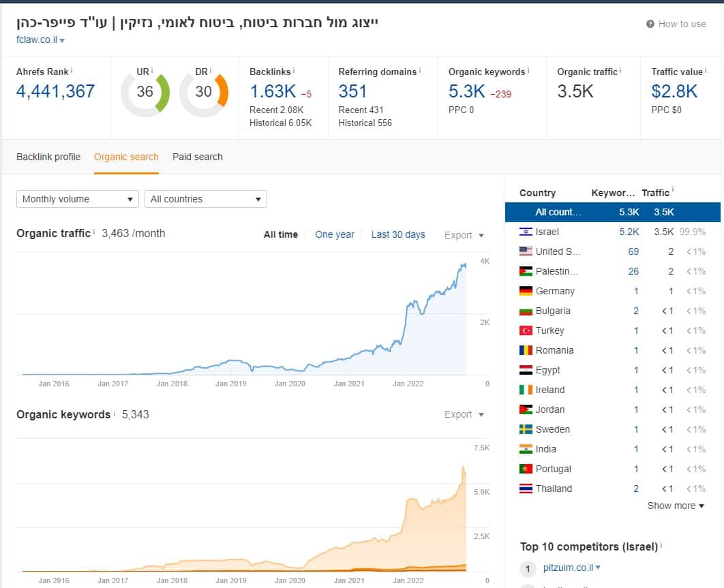This screenshot has height=588, width=724.
Task: Expand the fclaw.co.il domain dropdown arrow
Action: point(62,41)
